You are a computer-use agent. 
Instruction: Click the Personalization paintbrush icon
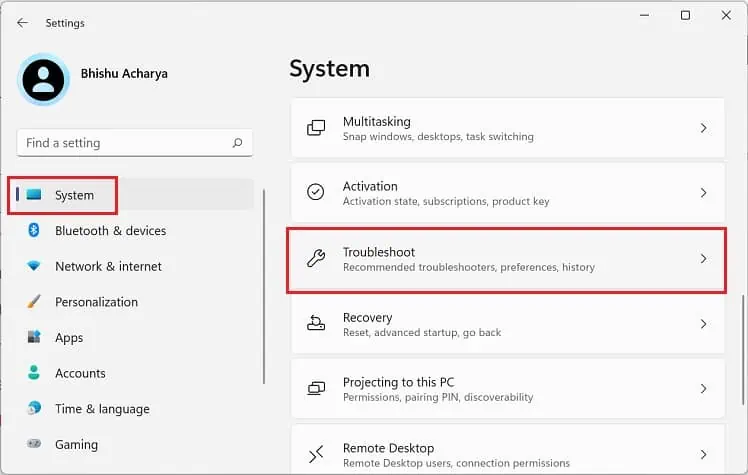tap(34, 302)
